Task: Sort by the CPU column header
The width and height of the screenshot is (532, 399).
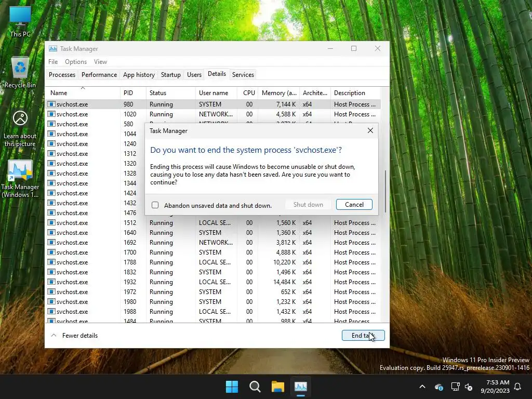Action: [248, 93]
